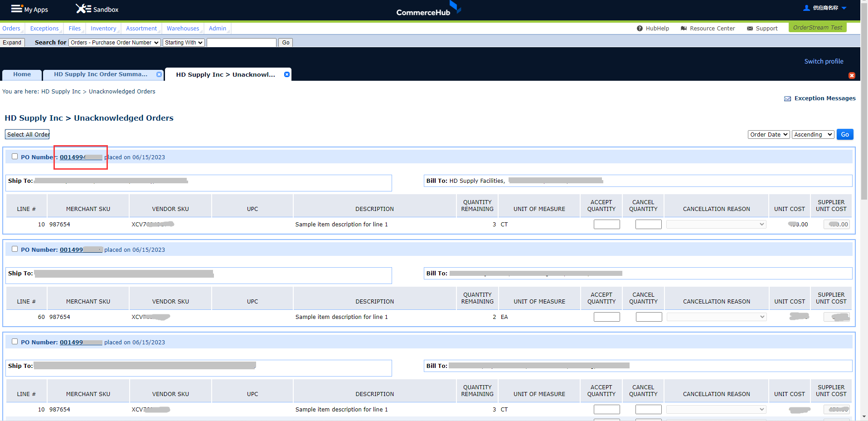Open the Assortment menu

click(141, 28)
